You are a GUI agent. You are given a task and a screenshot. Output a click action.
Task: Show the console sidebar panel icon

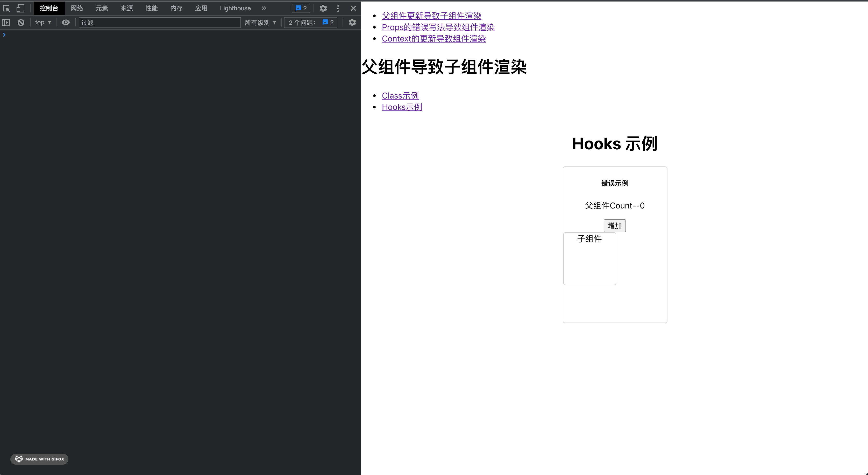(6, 23)
